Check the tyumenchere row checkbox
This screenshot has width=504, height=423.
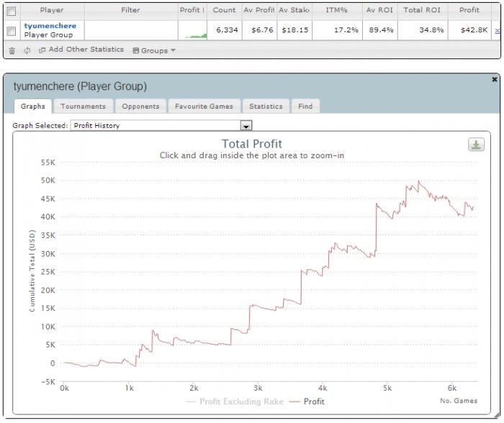coord(11,31)
